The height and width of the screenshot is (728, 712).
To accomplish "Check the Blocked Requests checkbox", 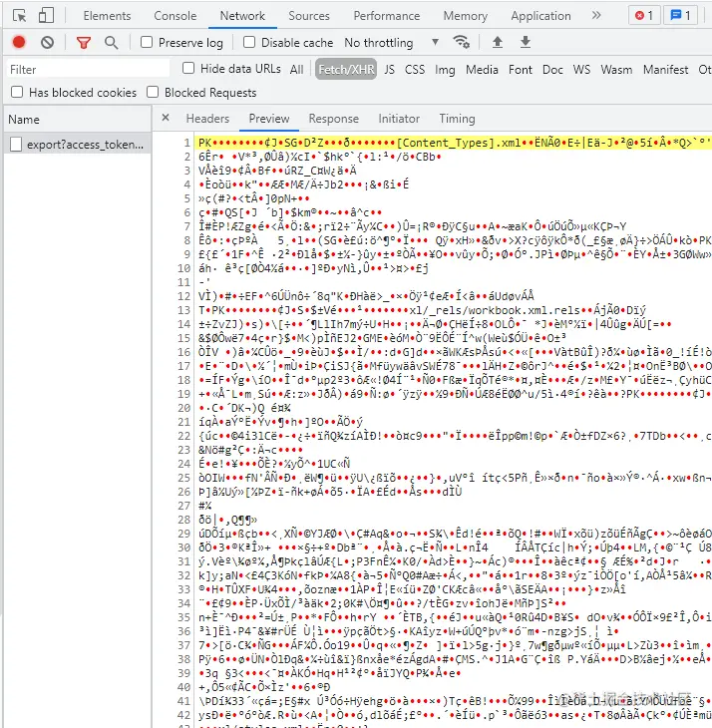I will click(x=153, y=92).
